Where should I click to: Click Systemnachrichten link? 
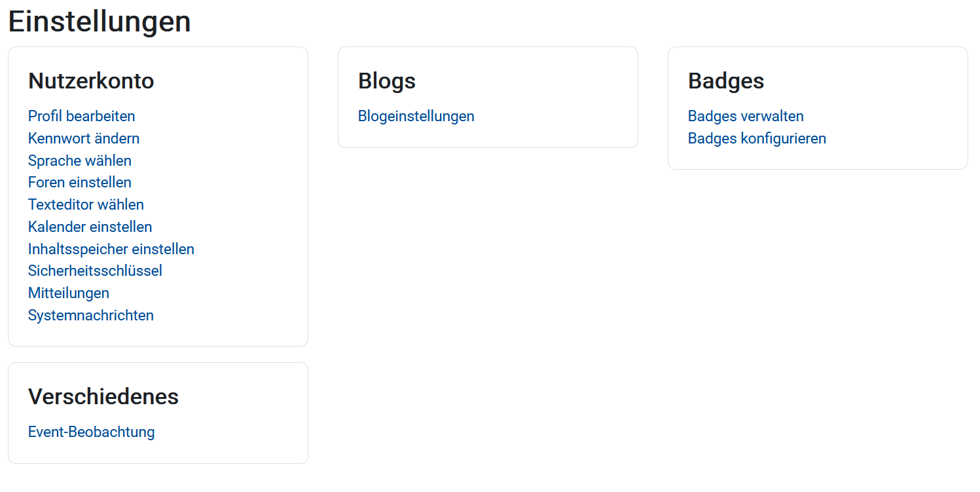pos(91,315)
